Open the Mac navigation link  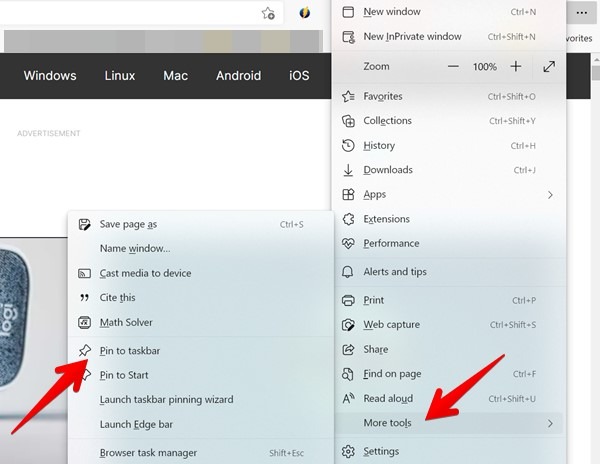[176, 75]
